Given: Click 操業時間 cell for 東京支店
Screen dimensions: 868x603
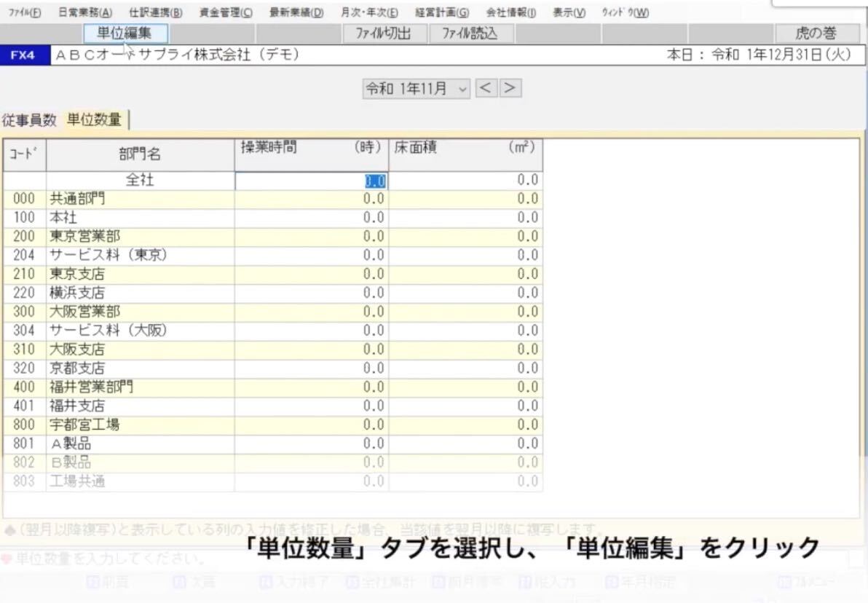Looking at the screenshot, I should coord(312,275).
